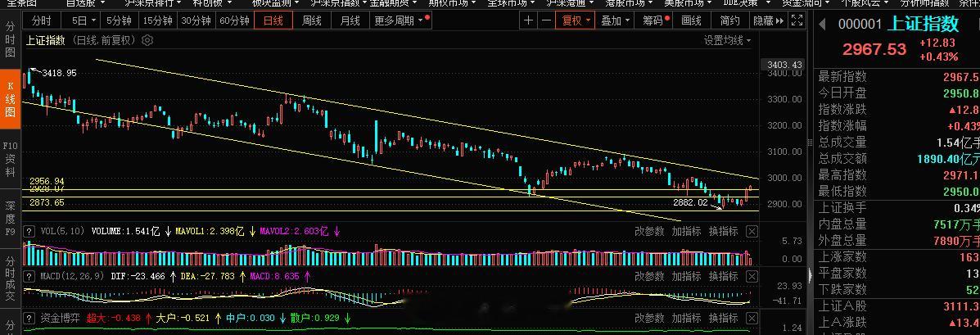Open 分时成交 sidebar view
This screenshot has width=980, height=335.
(x=10, y=278)
